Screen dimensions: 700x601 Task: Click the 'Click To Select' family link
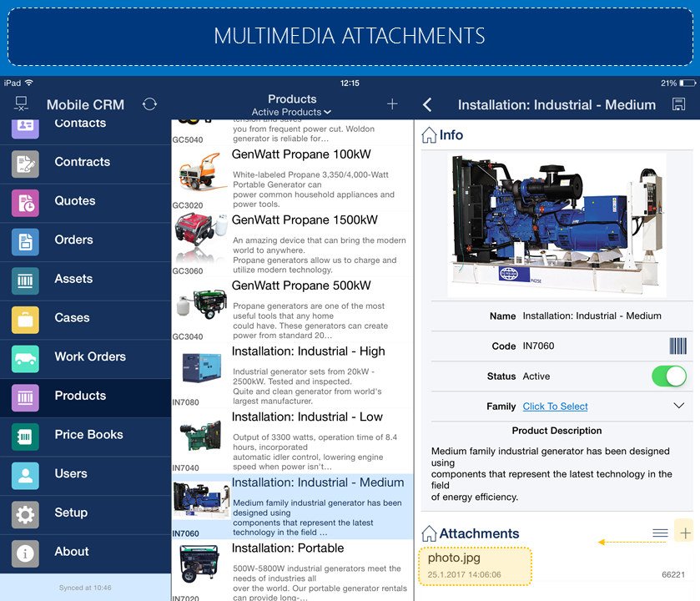click(x=555, y=407)
